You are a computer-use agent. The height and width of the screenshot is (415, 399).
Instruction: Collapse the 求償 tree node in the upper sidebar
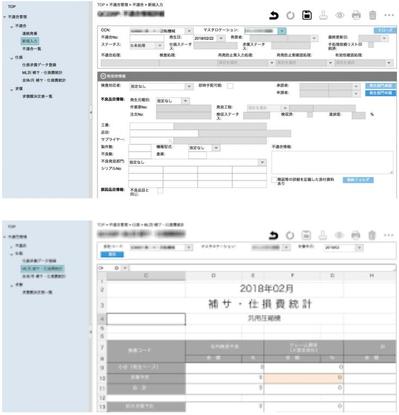coord(12,89)
